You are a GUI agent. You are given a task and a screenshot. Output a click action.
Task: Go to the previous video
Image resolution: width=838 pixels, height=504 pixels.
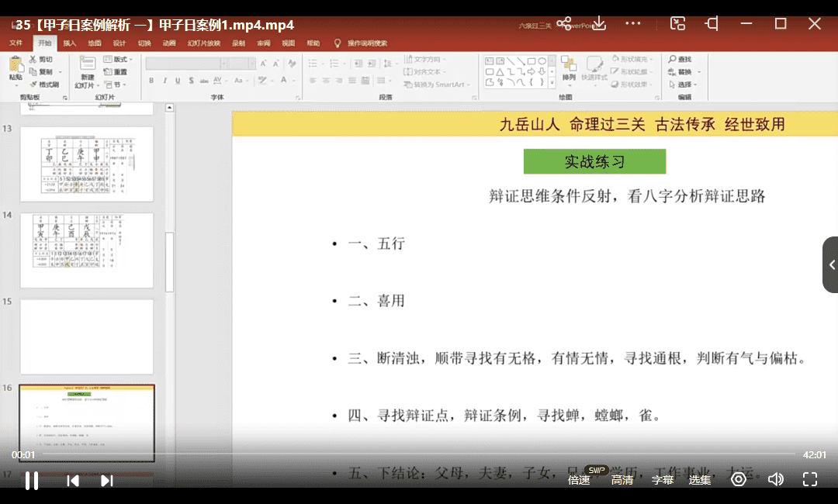click(73, 481)
